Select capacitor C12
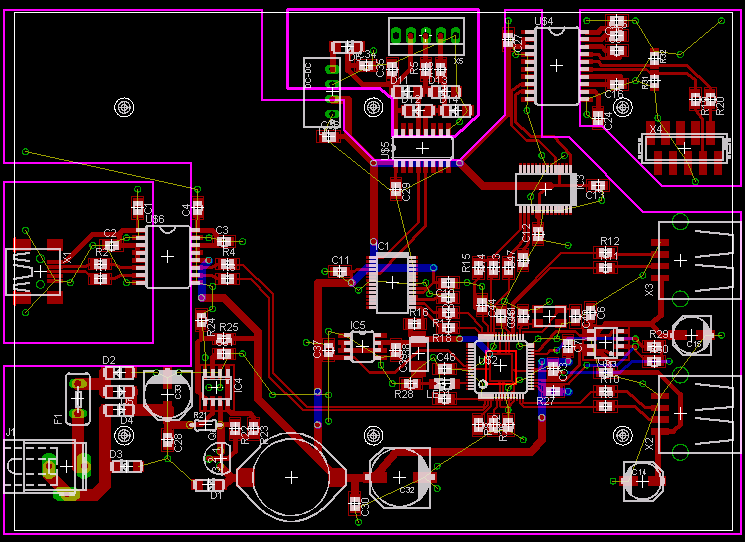 (538, 234)
